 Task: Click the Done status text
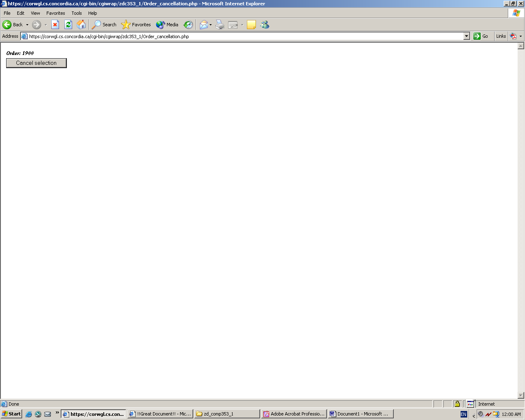tap(14, 404)
